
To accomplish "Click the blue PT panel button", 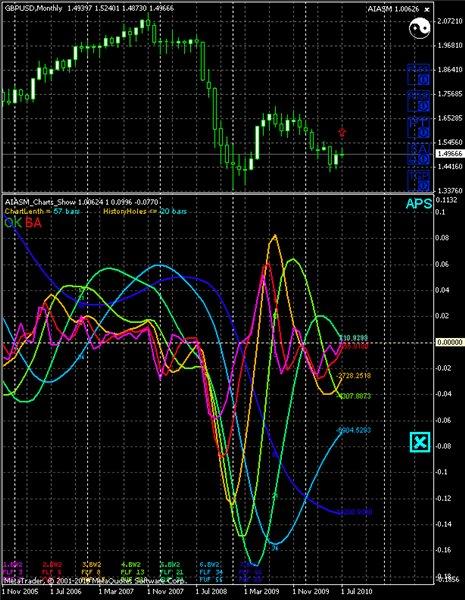I will click(419, 128).
